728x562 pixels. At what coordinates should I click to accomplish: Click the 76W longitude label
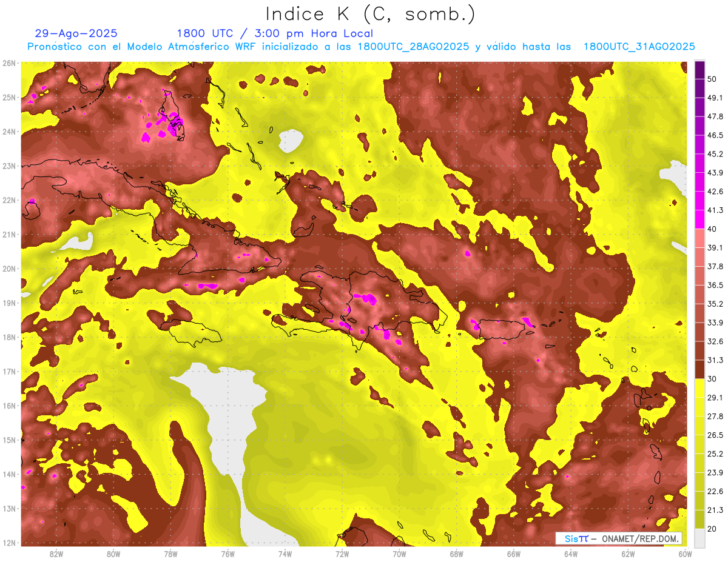[227, 554]
